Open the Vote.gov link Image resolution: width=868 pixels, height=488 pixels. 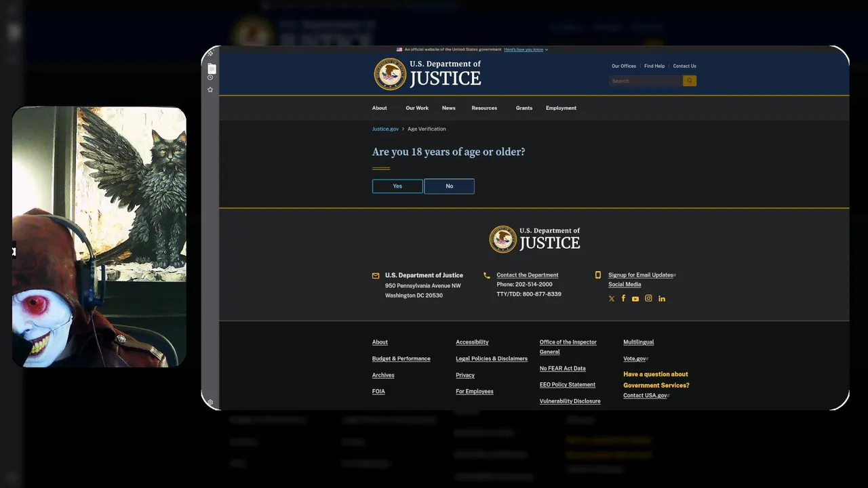tap(635, 359)
